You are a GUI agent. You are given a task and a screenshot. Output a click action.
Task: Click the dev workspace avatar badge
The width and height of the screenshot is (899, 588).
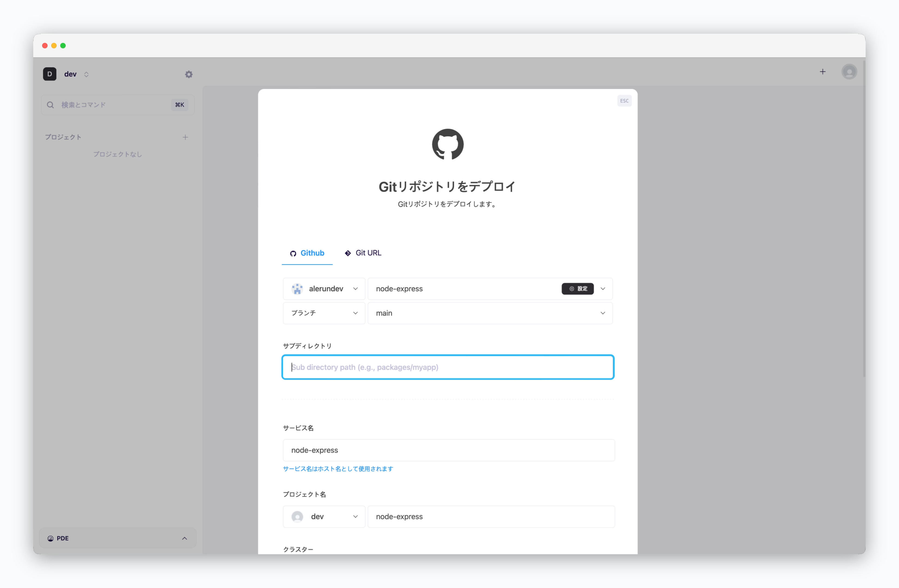(x=50, y=74)
